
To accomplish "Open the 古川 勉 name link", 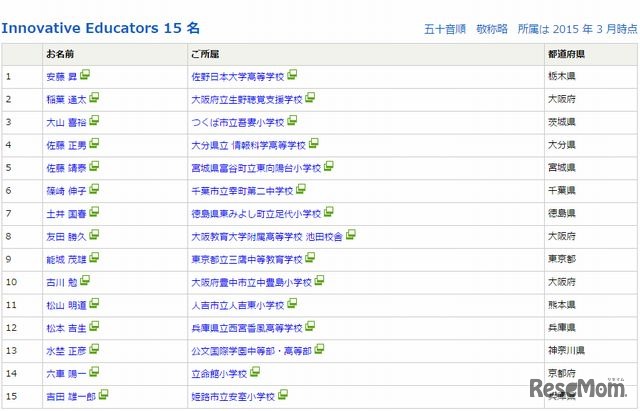I will (62, 282).
